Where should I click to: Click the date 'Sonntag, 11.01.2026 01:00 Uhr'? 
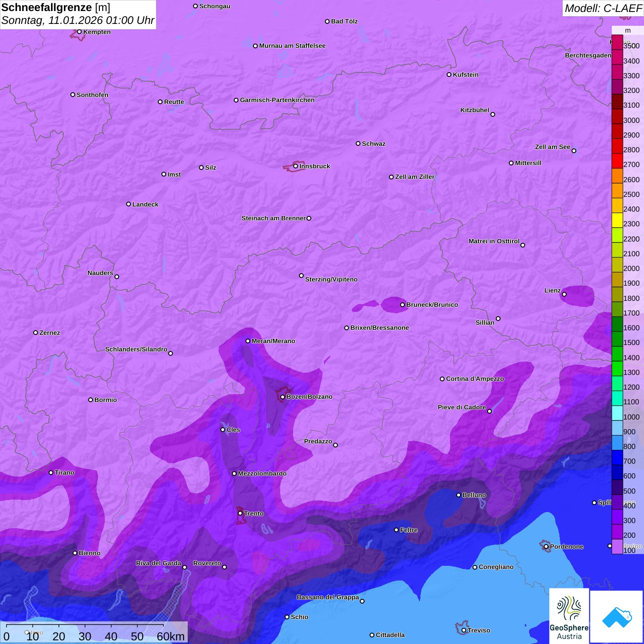[x=78, y=21]
